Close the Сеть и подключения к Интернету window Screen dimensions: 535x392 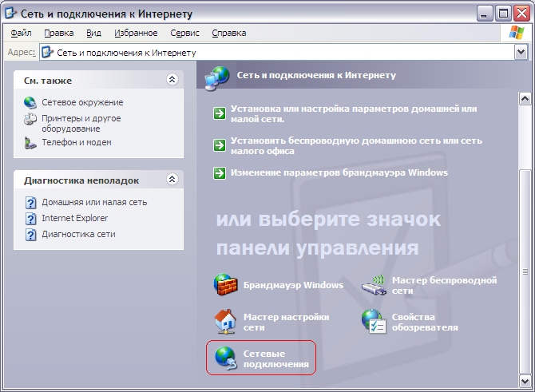click(522, 14)
